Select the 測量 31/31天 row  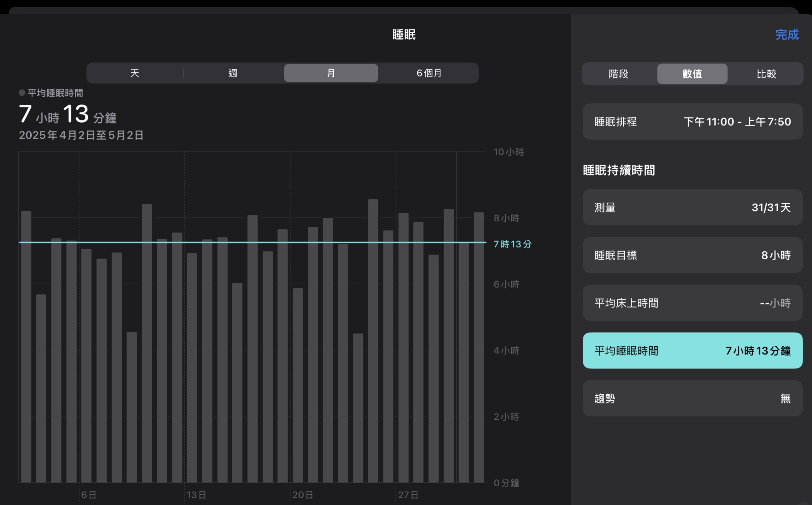pyautogui.click(x=692, y=207)
